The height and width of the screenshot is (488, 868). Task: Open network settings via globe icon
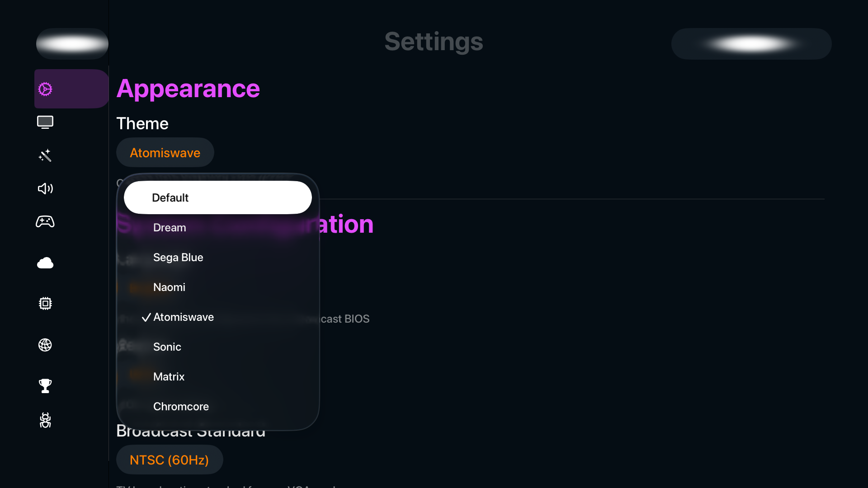tap(45, 345)
